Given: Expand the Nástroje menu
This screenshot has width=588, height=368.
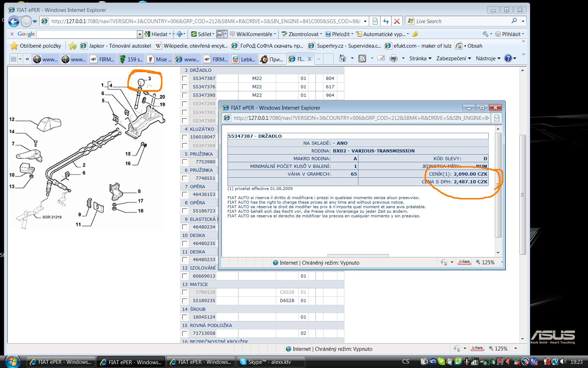Looking at the screenshot, I should tap(488, 59).
